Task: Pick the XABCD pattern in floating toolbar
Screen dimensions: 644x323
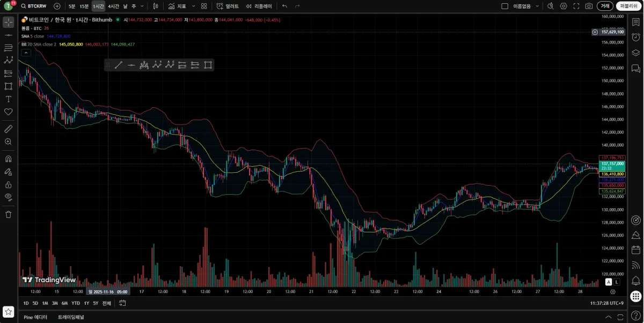Action: (x=157, y=65)
